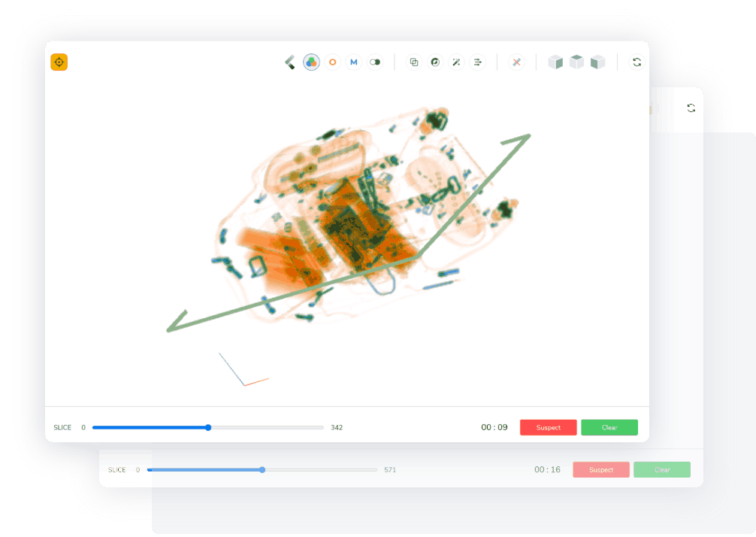Click the background window's SLICE slider handle
756x537 pixels.
(262, 469)
